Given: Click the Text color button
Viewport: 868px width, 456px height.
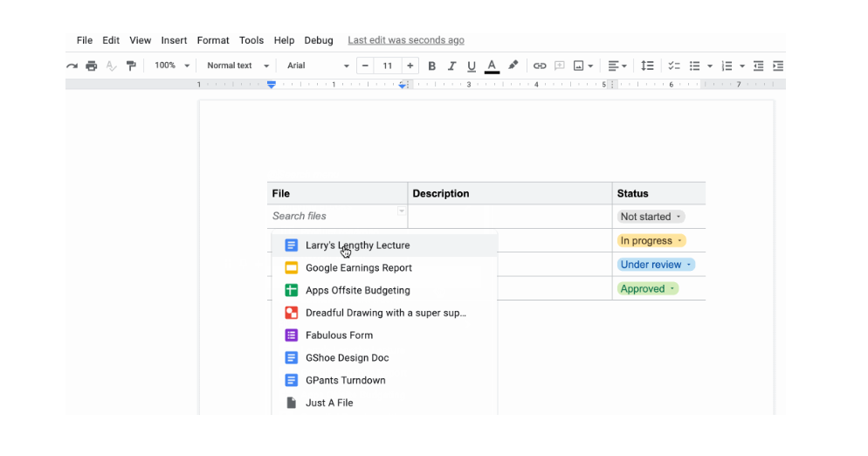Looking at the screenshot, I should (492, 66).
